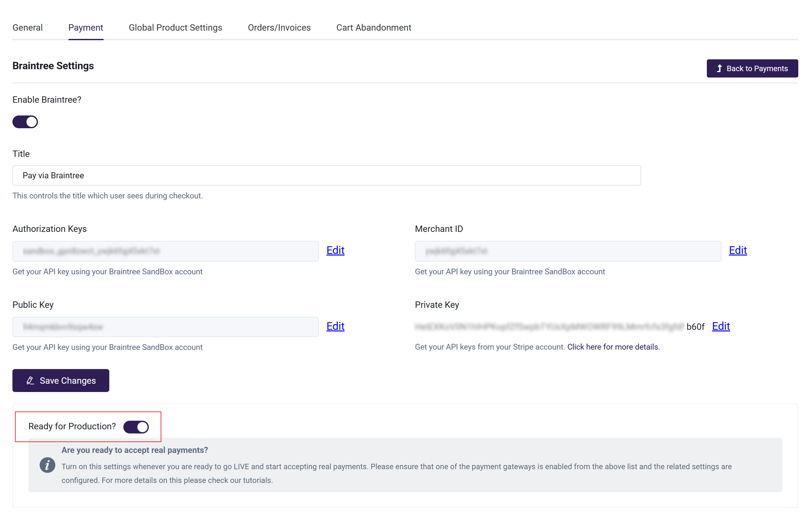
Task: Click the pencil icon on Save Changes
Action: 30,380
